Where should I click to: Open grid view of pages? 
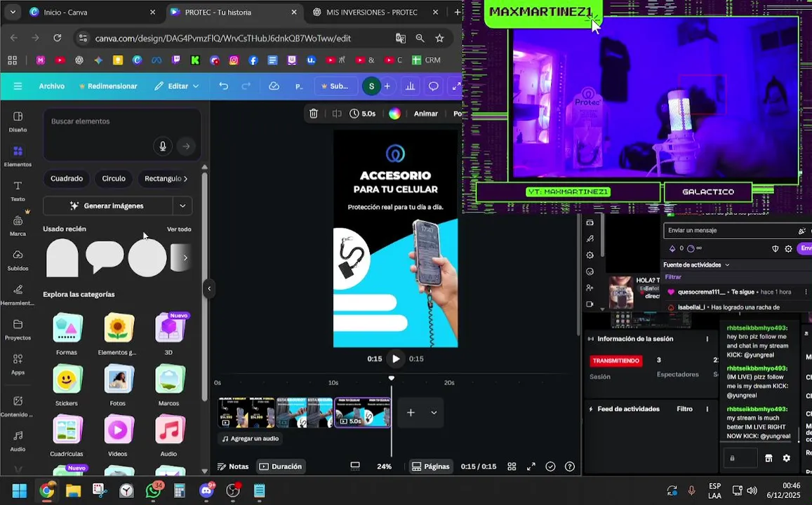pos(512,466)
